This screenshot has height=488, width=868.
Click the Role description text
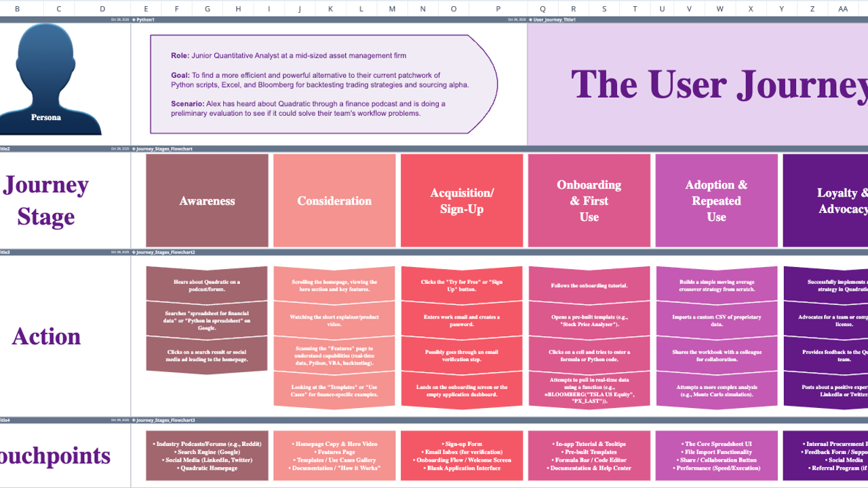[x=288, y=56]
